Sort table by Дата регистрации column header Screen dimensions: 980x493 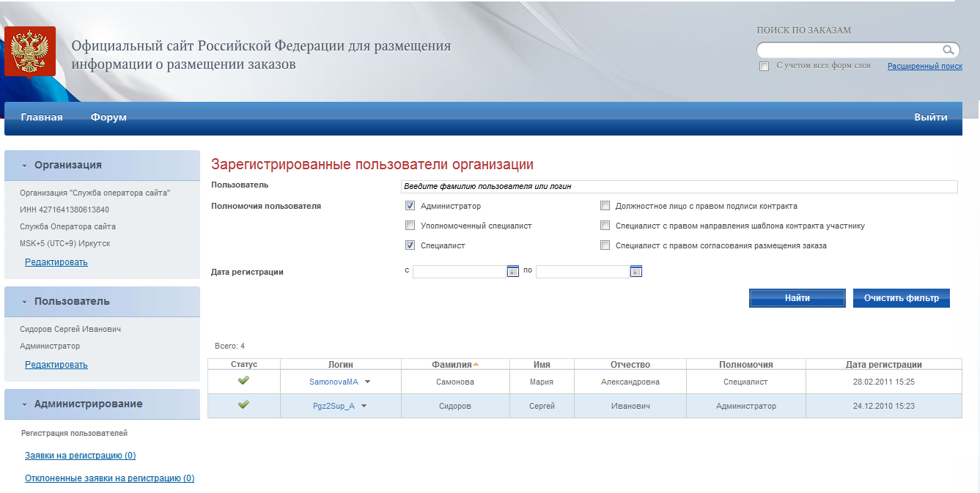(884, 364)
